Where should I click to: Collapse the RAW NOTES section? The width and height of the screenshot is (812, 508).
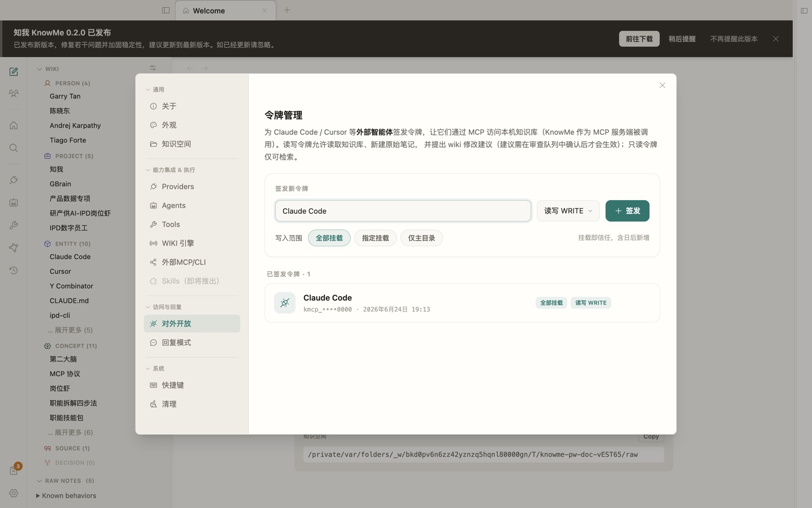pyautogui.click(x=40, y=481)
